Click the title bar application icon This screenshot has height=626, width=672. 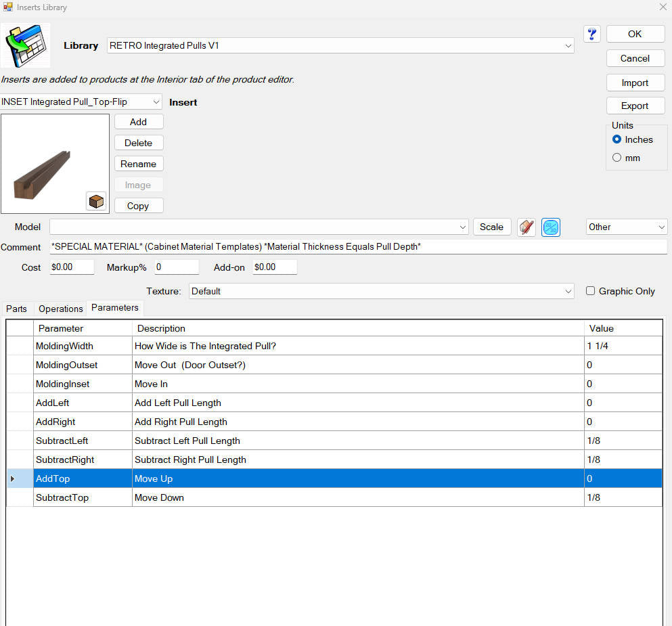click(7, 7)
